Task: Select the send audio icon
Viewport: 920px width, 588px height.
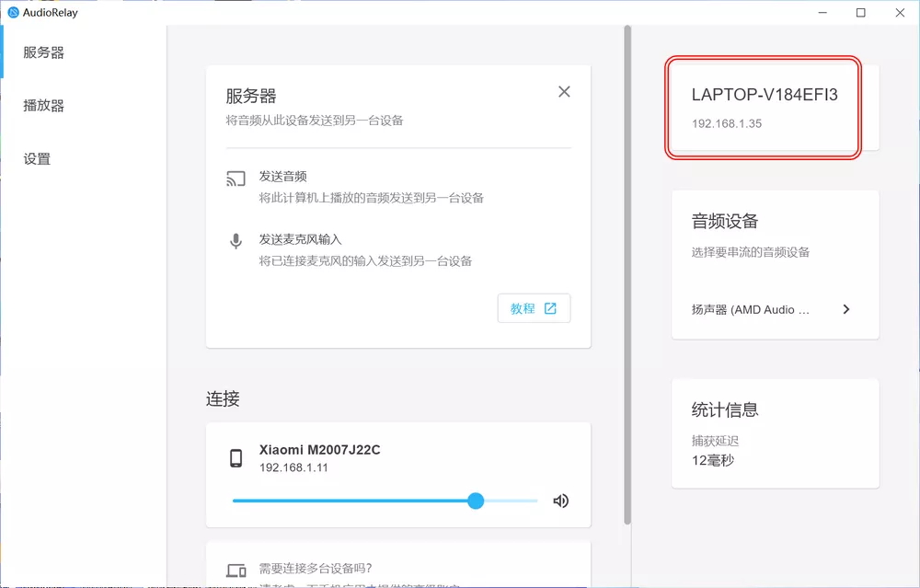Action: click(236, 179)
